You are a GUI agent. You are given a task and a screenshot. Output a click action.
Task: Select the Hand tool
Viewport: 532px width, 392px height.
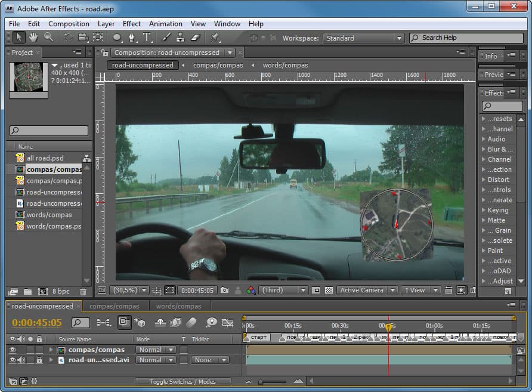(x=33, y=37)
